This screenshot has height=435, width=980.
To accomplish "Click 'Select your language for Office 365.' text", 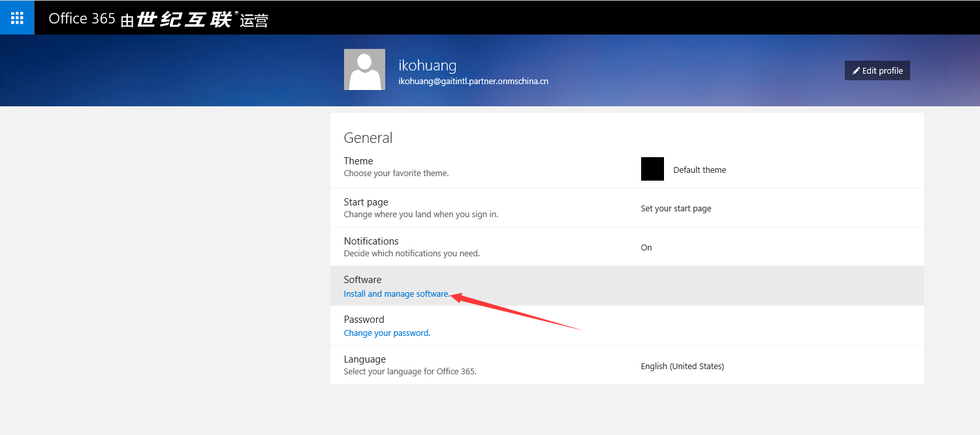I will point(410,372).
